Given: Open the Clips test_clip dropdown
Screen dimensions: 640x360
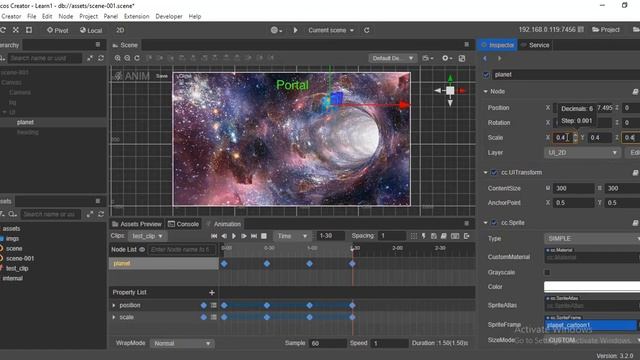Looking at the screenshot, I should click(147, 236).
